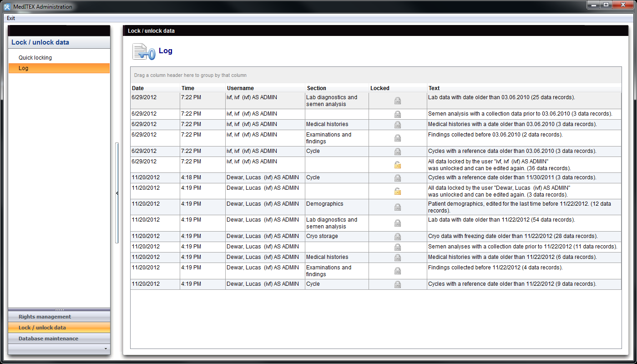Click the Username cell in the Cryo storage row
Image resolution: width=637 pixels, height=364 pixels.
click(265, 237)
